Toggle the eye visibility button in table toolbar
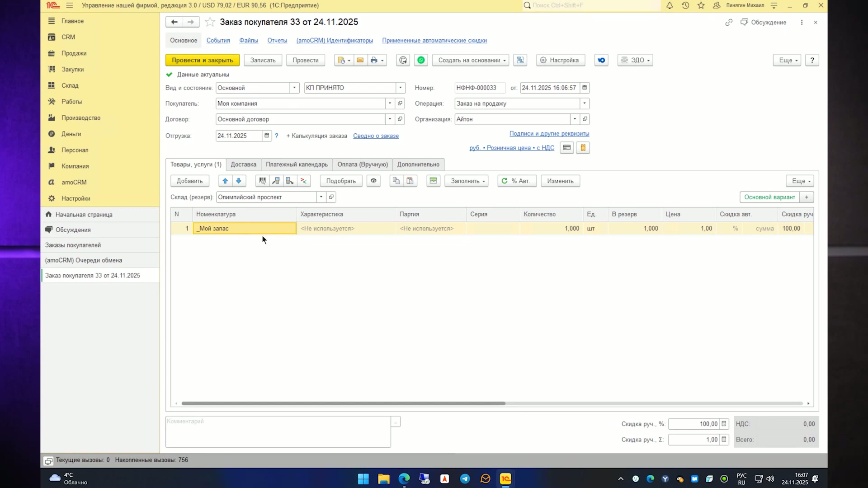 click(373, 181)
